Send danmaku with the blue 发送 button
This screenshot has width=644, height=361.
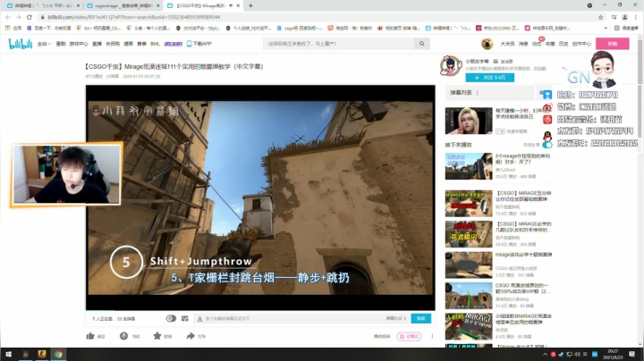pos(421,318)
